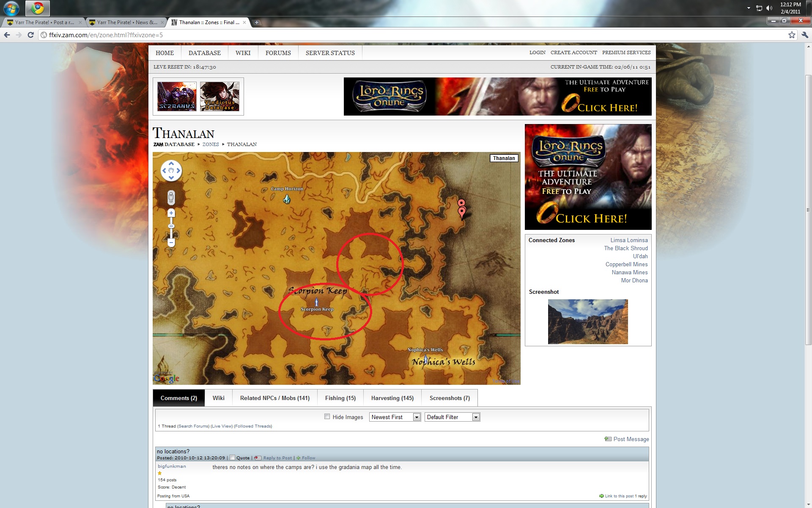This screenshot has width=812, height=508.
Task: Click the Google logo on map
Action: click(x=166, y=378)
